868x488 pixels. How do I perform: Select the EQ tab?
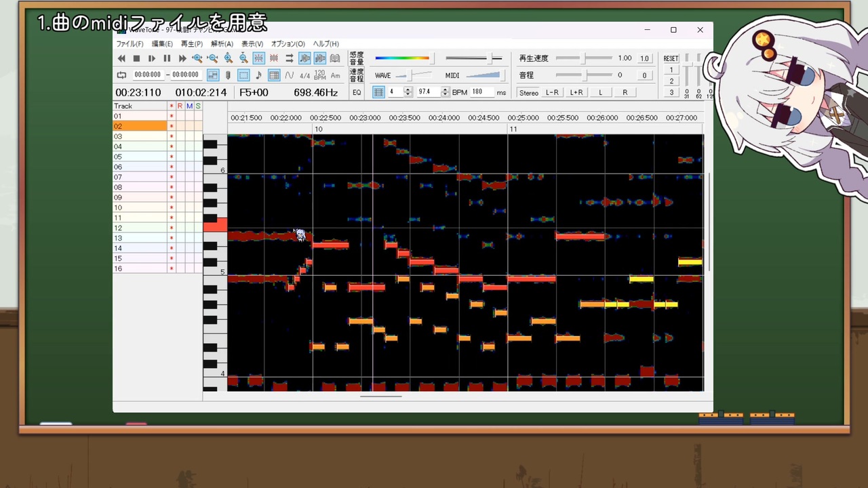tap(357, 92)
